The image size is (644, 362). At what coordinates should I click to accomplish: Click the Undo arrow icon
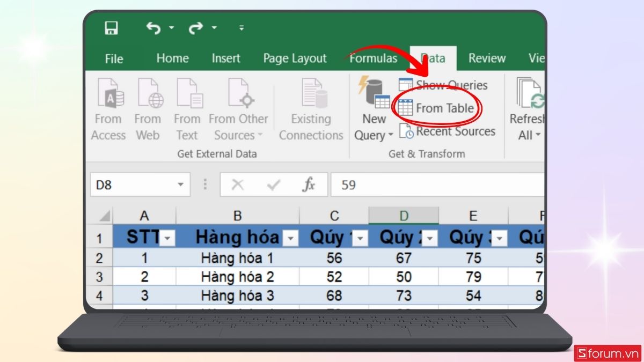[153, 28]
